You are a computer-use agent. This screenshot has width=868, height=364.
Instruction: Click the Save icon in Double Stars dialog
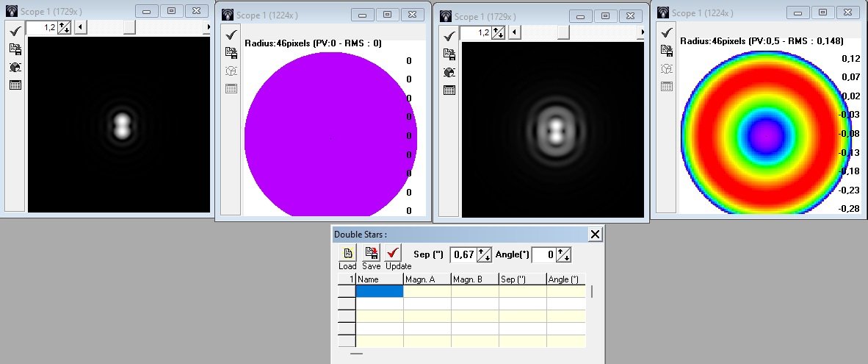coord(371,253)
